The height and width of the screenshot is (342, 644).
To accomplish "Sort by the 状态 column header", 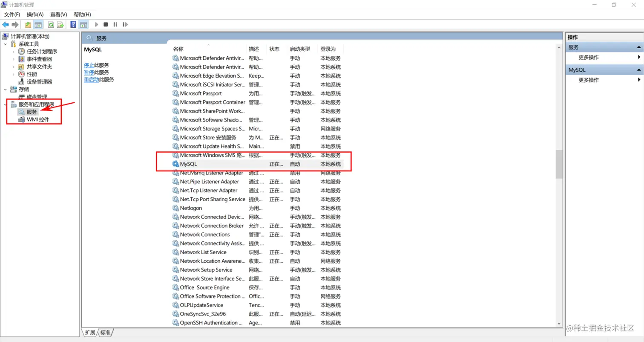I will click(277, 49).
